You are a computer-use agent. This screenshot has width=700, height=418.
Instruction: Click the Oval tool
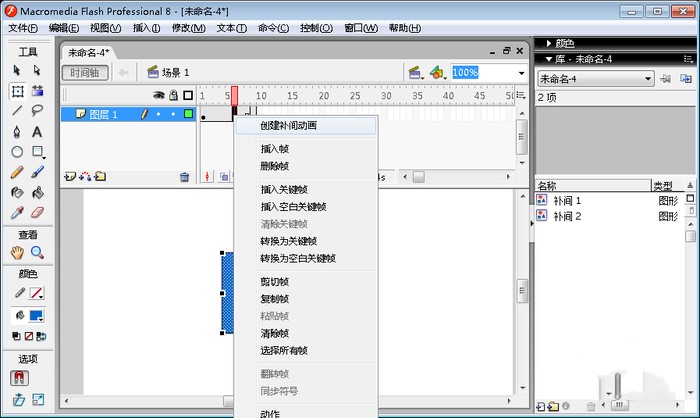tap(17, 152)
